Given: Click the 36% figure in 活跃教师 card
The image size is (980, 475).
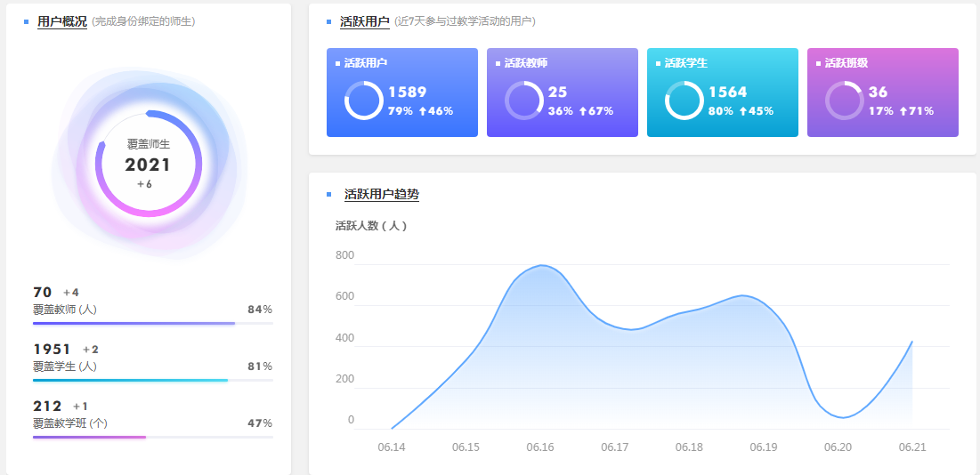Looking at the screenshot, I should (561, 112).
